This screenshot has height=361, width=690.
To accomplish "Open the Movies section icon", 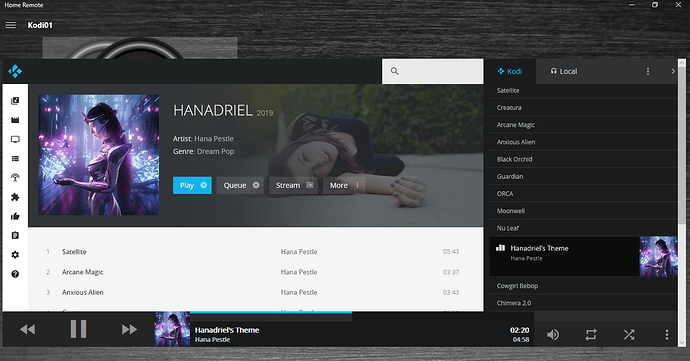I will click(x=15, y=120).
